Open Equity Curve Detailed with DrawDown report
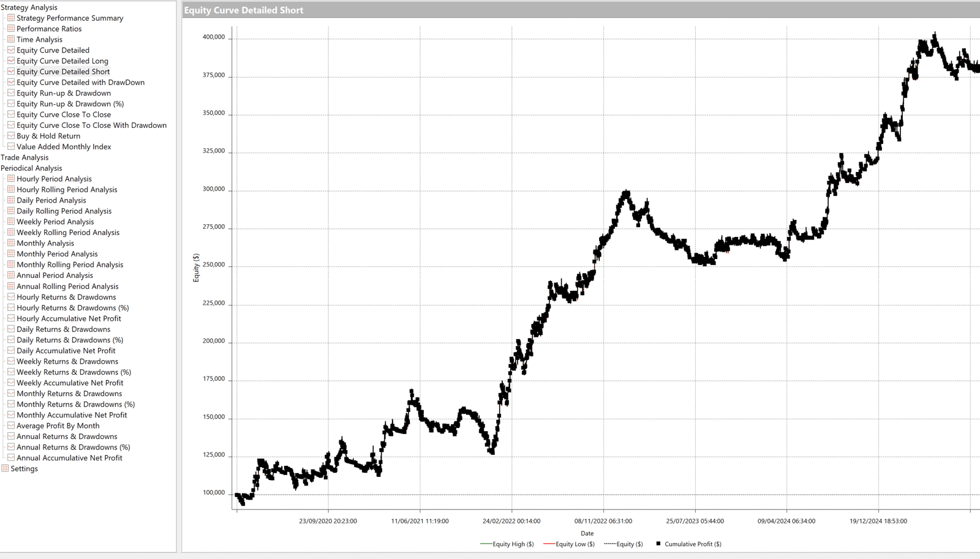This screenshot has width=980, height=559. [80, 83]
